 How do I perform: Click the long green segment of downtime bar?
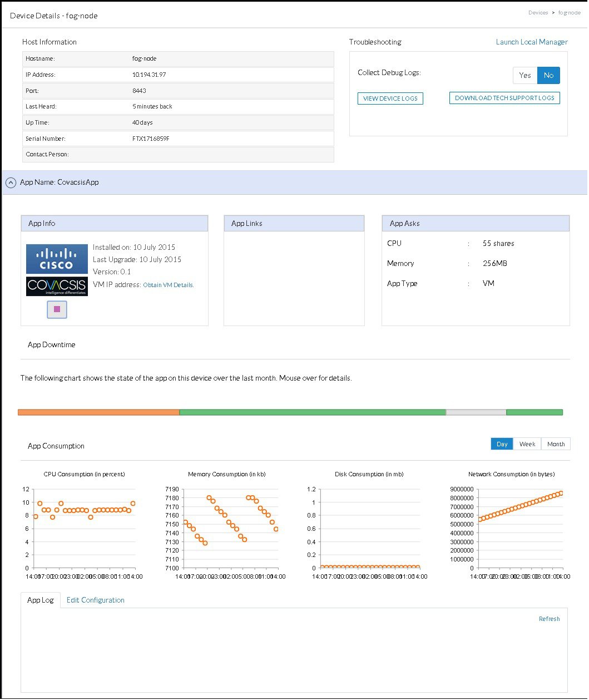pyautogui.click(x=313, y=412)
